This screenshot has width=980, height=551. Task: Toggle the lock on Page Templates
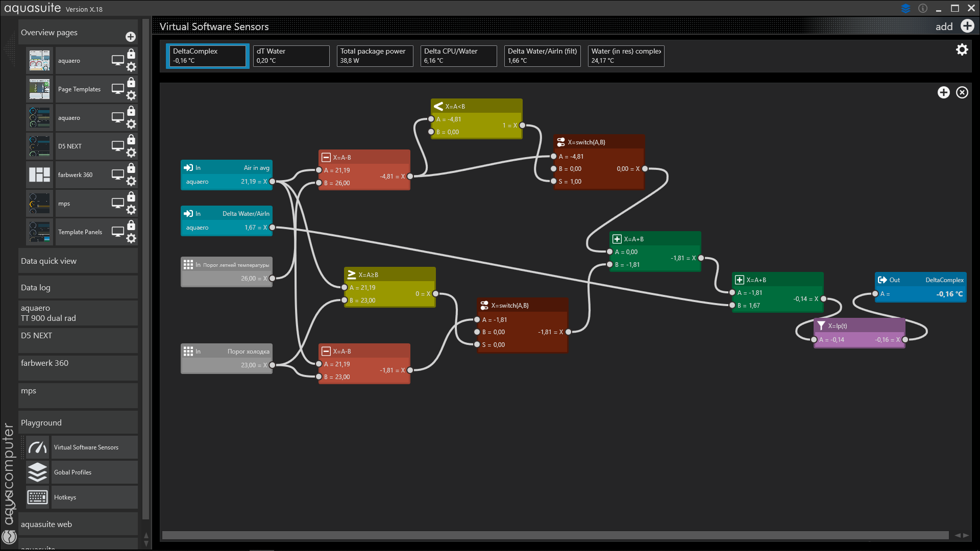click(x=131, y=82)
